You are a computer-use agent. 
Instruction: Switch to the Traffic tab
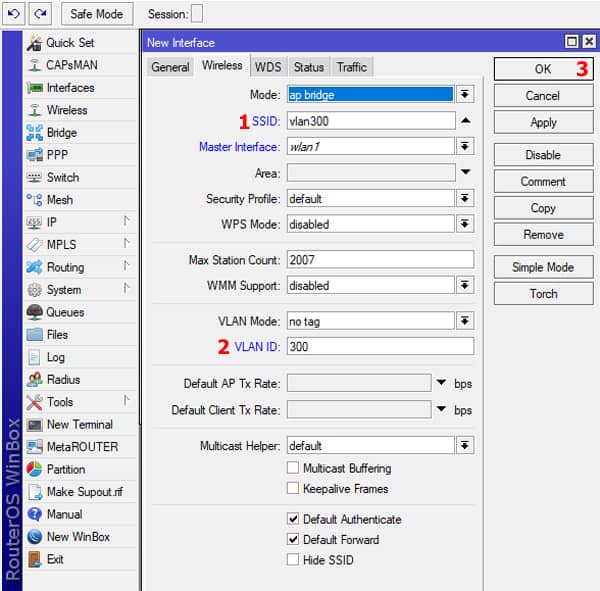(x=352, y=67)
